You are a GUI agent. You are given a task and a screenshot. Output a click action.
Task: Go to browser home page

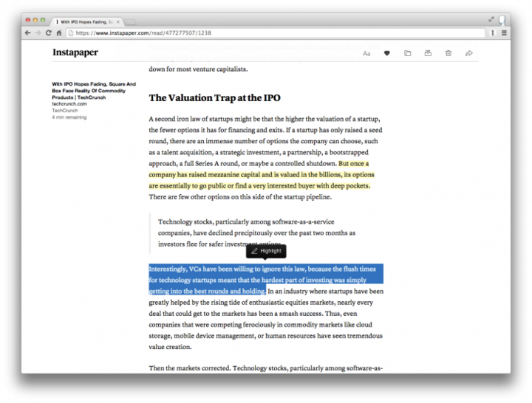[59, 33]
